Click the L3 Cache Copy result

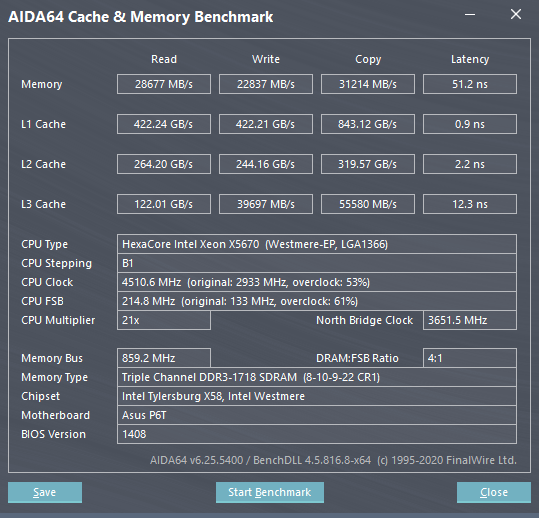pyautogui.click(x=368, y=204)
